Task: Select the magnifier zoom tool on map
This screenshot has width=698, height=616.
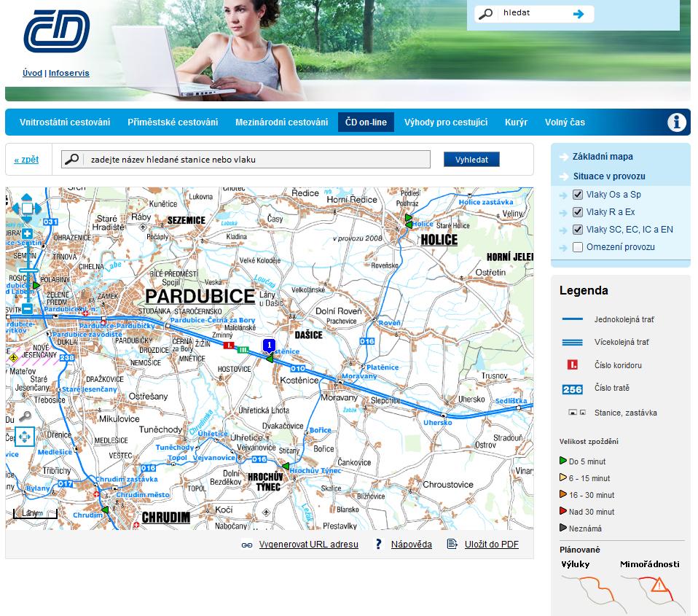Action: (25, 416)
